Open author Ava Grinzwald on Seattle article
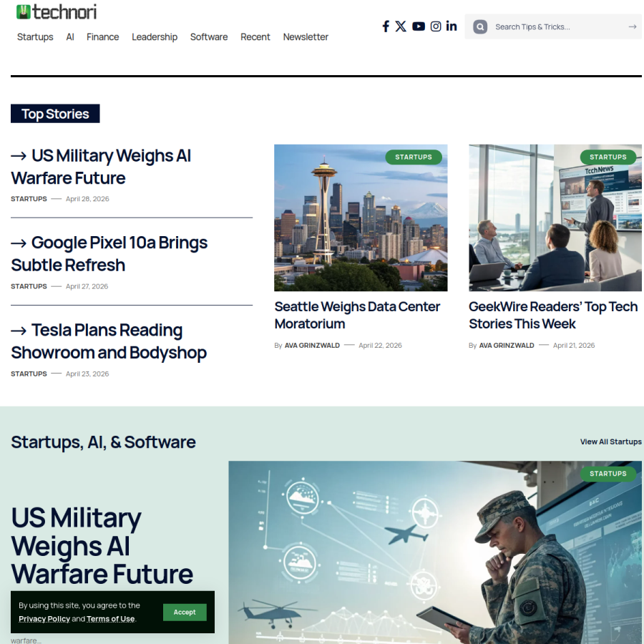This screenshot has width=644, height=644. pos(312,346)
